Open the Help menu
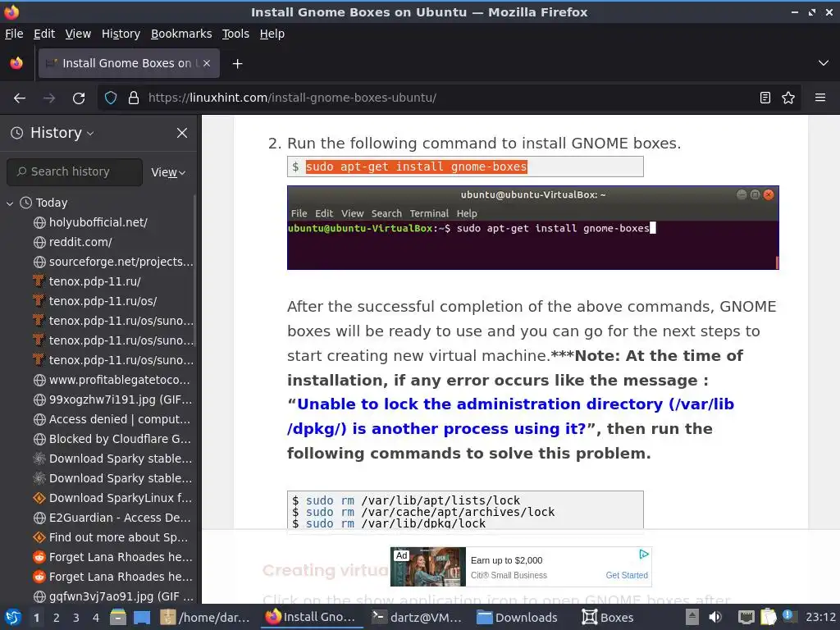Viewport: 840px width, 630px height. click(272, 34)
